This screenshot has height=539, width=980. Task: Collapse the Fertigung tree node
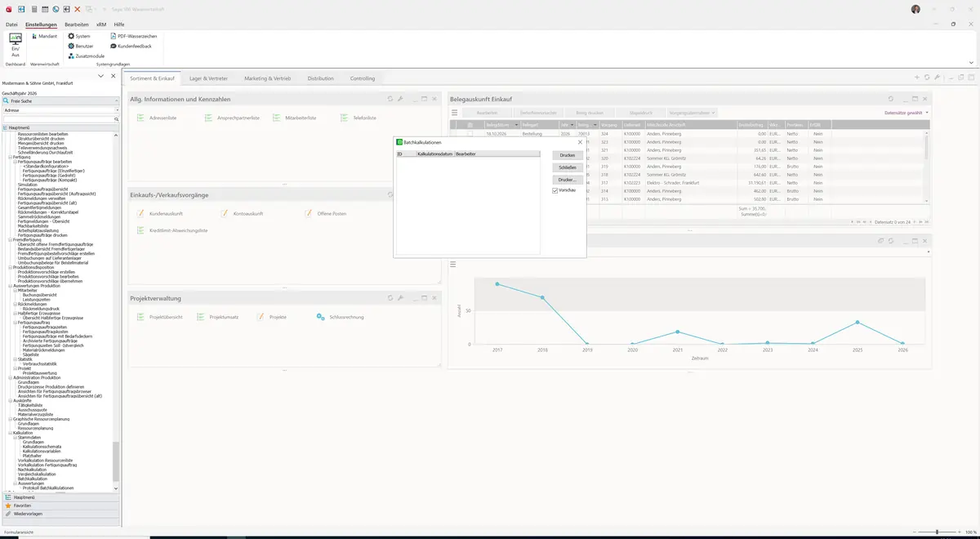10,157
